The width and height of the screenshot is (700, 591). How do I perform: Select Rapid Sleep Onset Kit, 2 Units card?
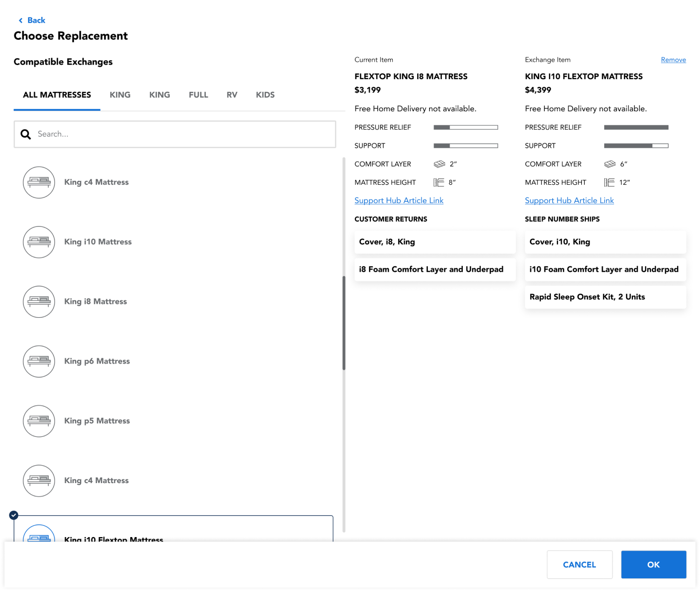point(606,297)
